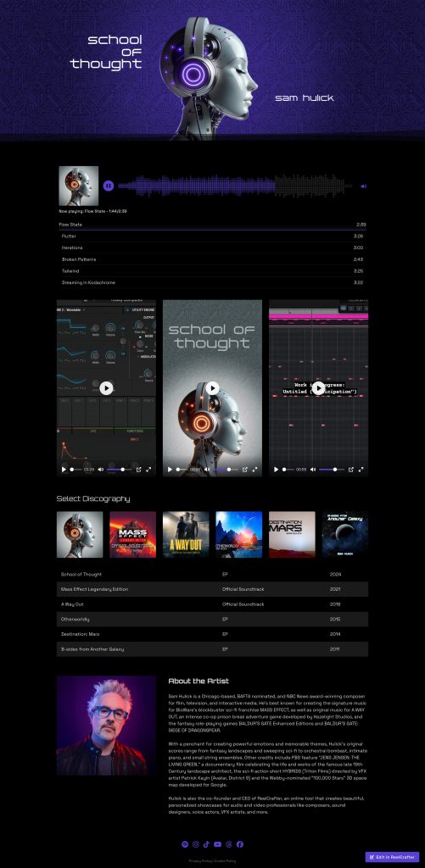425x868 pixels.
Task: Open the Instagram profile icon
Action: tap(196, 844)
